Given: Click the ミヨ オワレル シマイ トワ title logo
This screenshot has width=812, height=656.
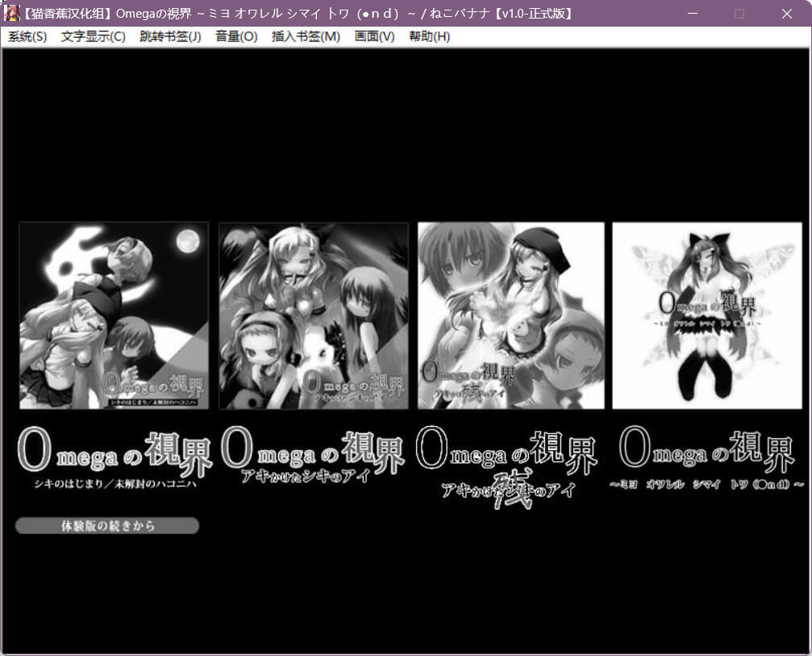Looking at the screenshot, I should coord(706,460).
